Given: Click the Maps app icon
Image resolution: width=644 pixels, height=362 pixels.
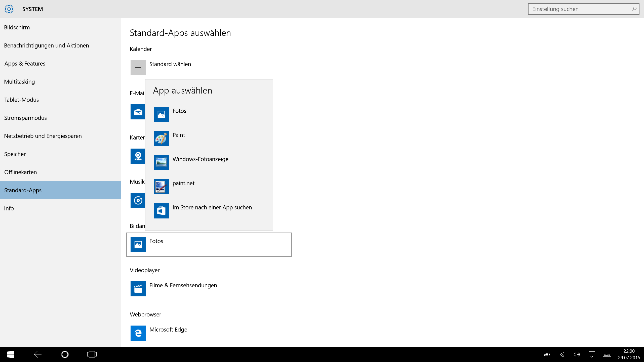Looking at the screenshot, I should click(138, 156).
